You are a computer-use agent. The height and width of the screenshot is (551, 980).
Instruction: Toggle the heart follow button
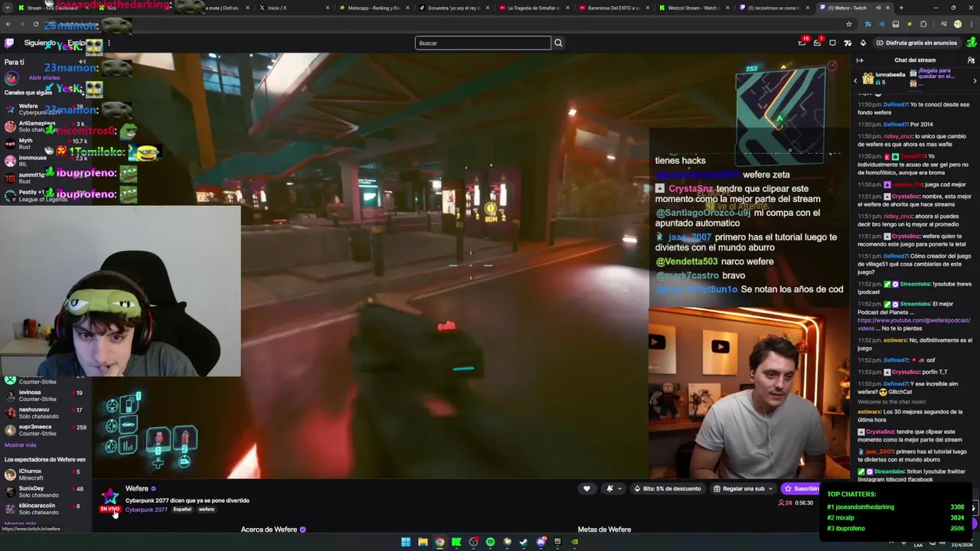[586, 489]
